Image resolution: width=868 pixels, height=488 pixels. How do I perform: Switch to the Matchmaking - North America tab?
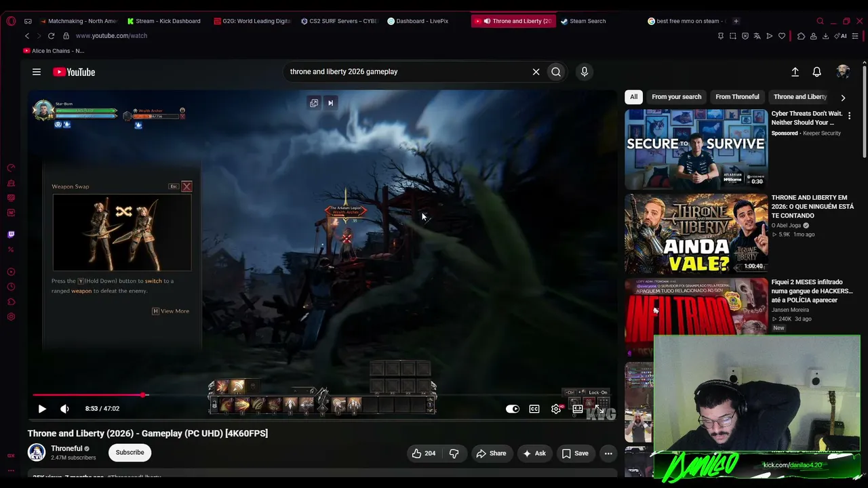tap(79, 21)
